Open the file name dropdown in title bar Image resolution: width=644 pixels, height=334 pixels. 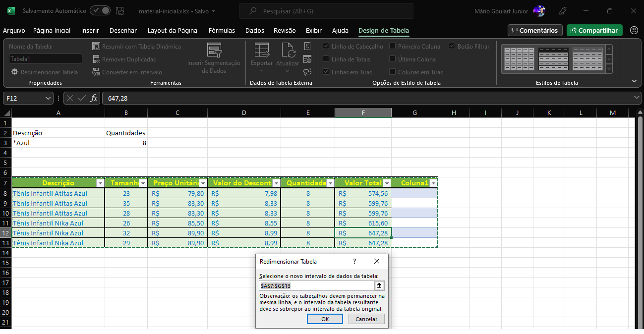click(x=213, y=11)
